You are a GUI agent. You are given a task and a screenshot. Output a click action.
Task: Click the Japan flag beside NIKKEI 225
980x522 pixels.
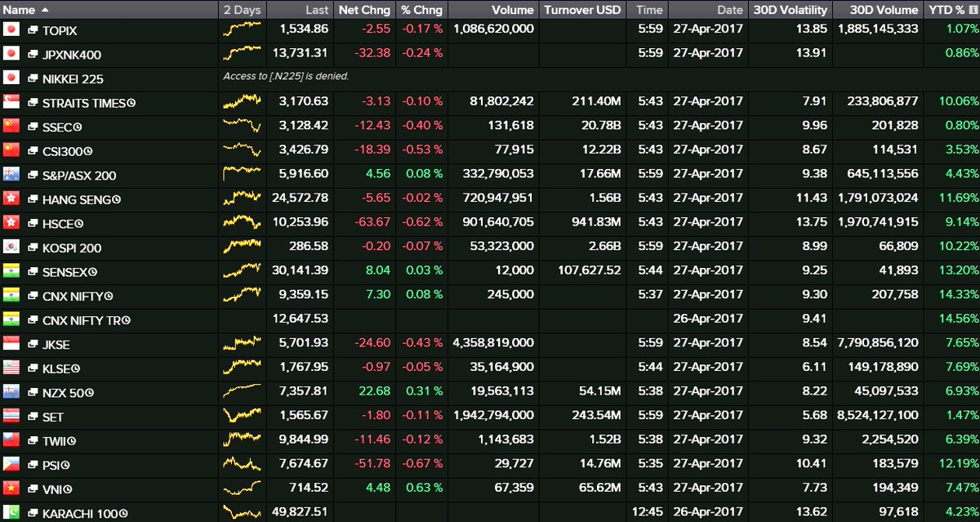click(11, 78)
